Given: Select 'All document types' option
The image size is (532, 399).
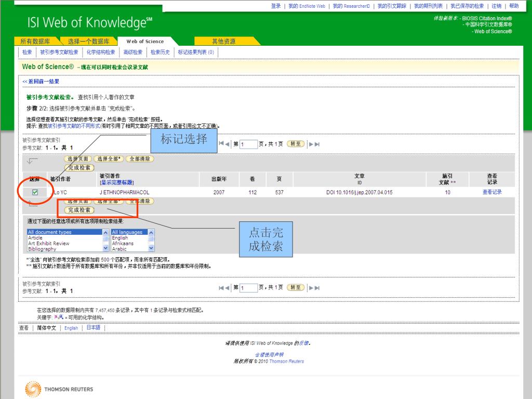Looking at the screenshot, I should (64, 232).
